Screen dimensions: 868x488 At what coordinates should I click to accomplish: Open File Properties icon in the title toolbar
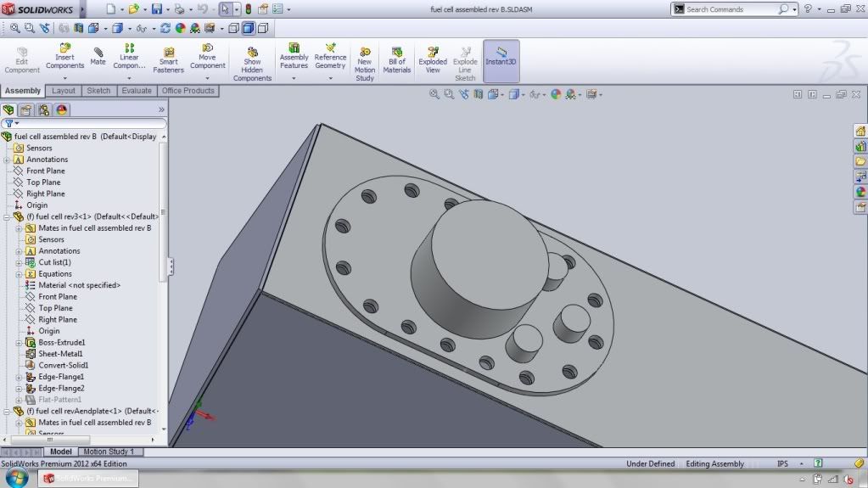(x=263, y=8)
